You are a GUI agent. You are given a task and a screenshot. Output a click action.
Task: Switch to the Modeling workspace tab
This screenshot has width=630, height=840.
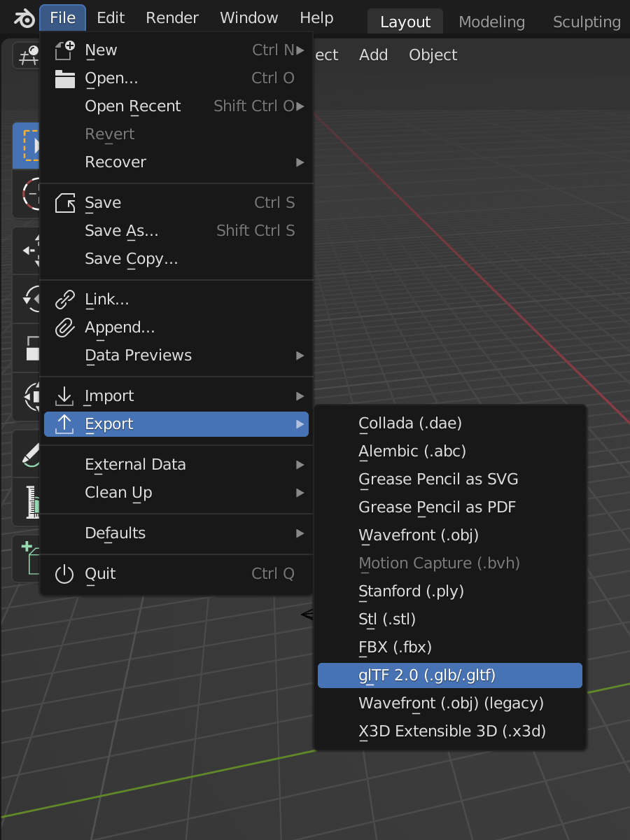click(491, 22)
